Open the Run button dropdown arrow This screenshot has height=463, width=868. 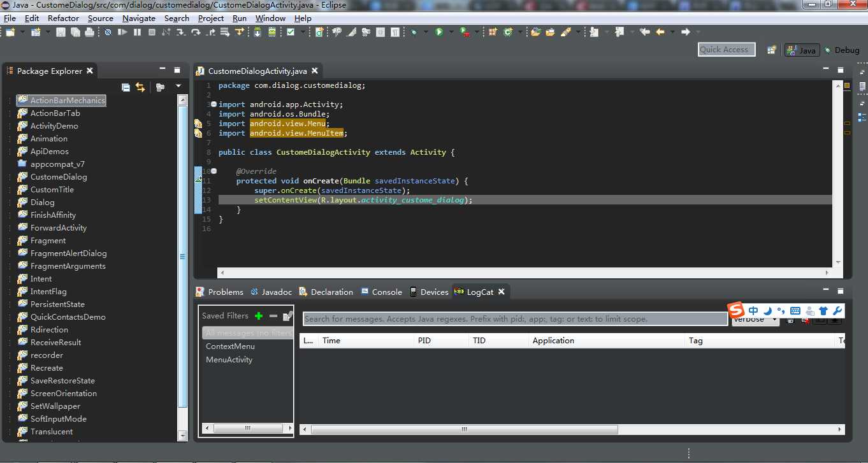click(x=451, y=32)
